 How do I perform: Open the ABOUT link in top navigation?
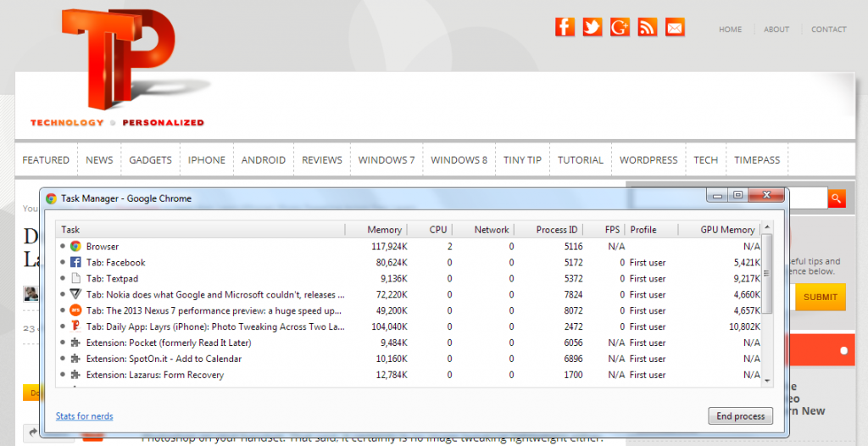point(776,30)
